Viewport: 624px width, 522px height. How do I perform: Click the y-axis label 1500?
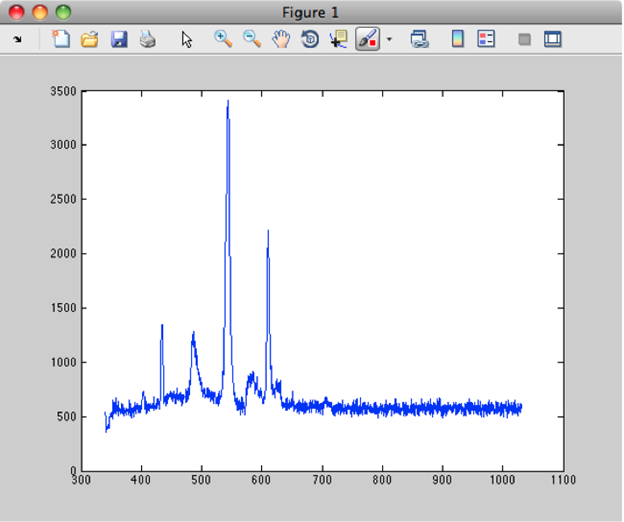(x=63, y=308)
